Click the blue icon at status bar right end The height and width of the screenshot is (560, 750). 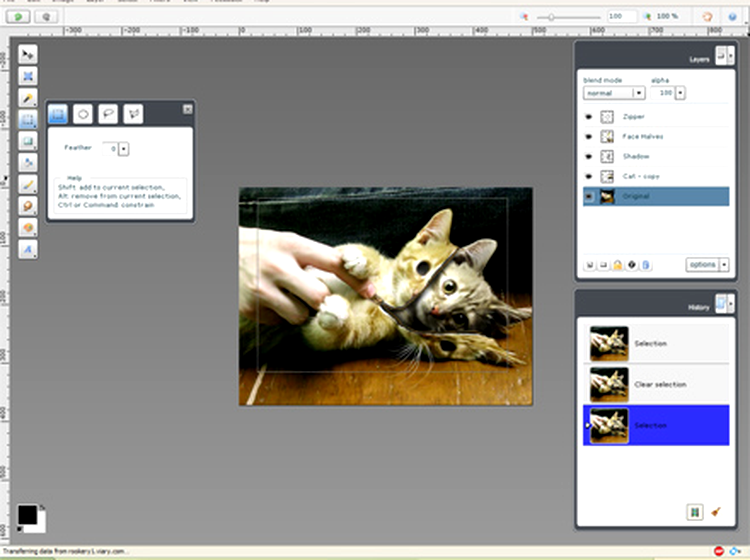(x=736, y=551)
